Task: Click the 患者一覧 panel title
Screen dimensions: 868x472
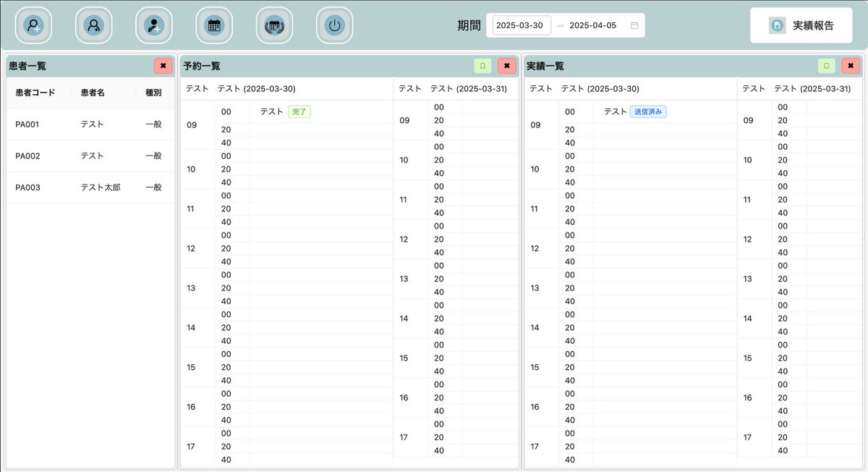Action: click(x=27, y=66)
